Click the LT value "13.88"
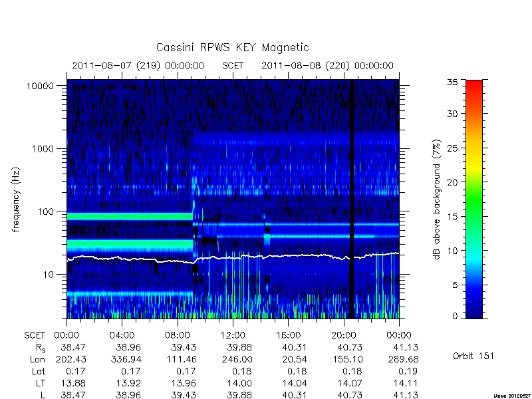Image resolution: width=532 pixels, height=399 pixels. [73, 383]
